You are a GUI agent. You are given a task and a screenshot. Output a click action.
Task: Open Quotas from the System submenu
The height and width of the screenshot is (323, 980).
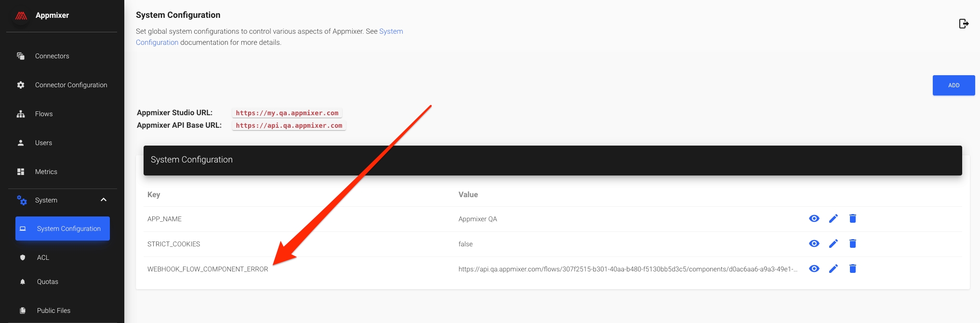(x=47, y=282)
